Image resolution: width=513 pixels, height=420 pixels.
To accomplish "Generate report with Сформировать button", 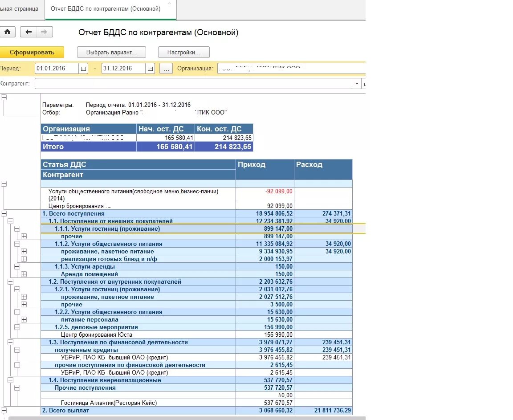I will click(32, 53).
